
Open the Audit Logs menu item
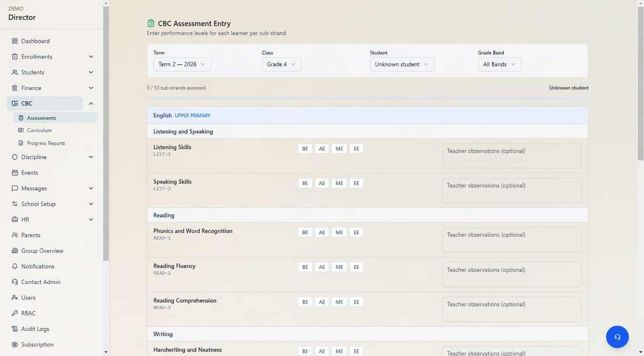pyautogui.click(x=52, y=329)
